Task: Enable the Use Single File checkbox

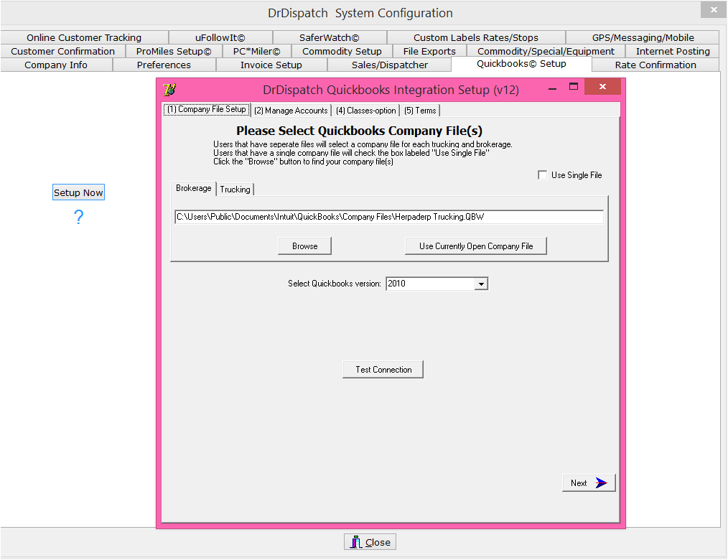Action: (542, 175)
